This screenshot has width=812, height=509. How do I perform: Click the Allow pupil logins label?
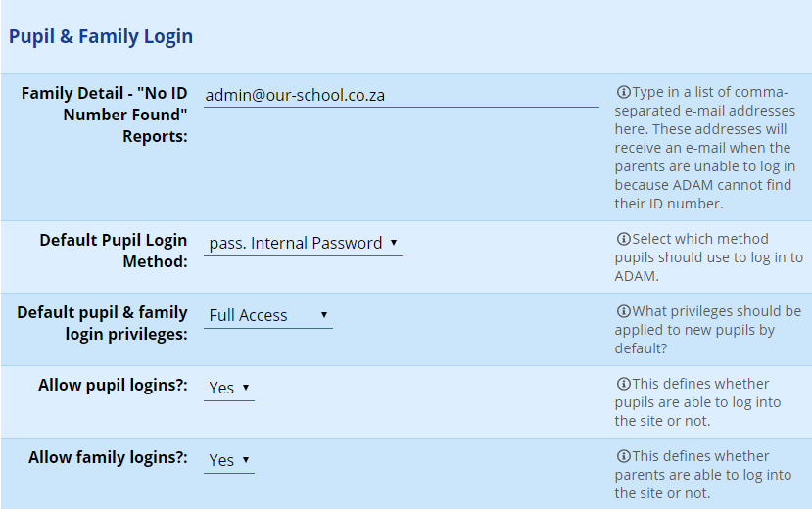click(x=113, y=386)
